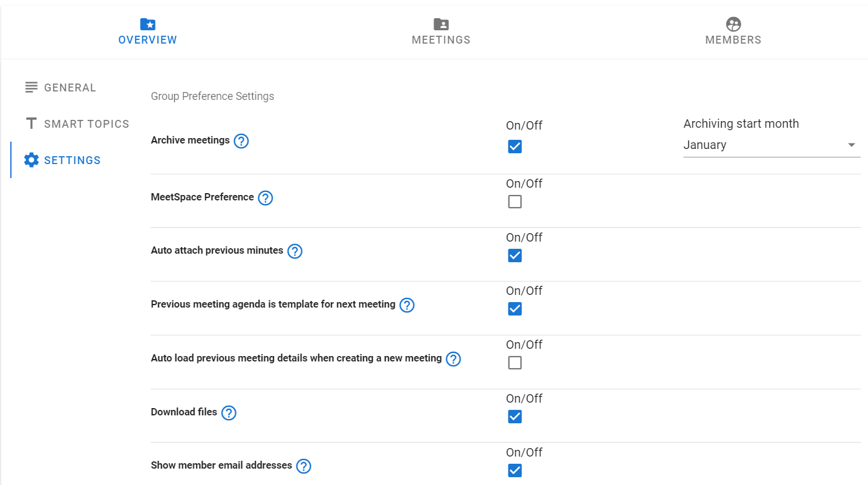Click the Archiving start month label
The height and width of the screenshot is (485, 868).
click(741, 124)
